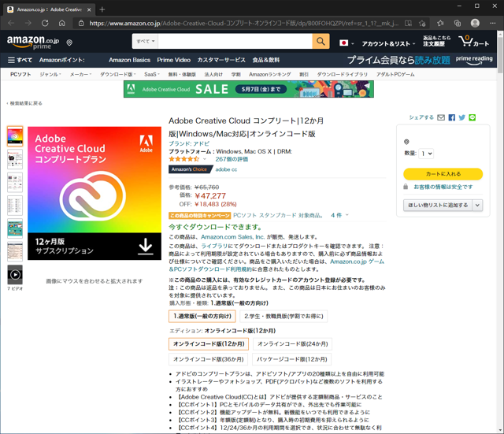Screen dimensions: 504x434
Task: Click the browser forward arrow
Action: [28, 23]
